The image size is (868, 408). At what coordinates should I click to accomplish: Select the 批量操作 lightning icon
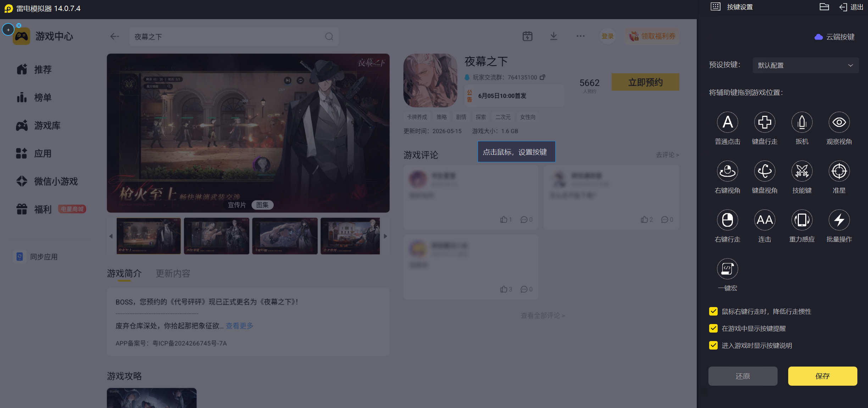(839, 220)
